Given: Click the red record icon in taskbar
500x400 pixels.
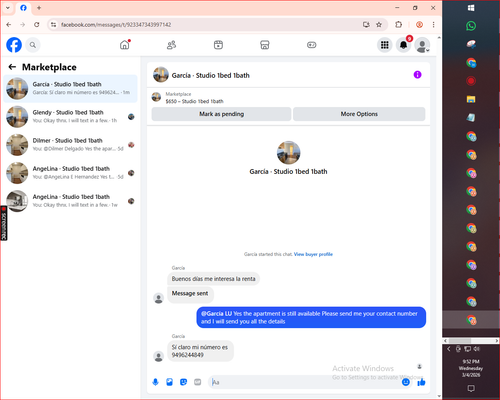Looking at the screenshot, I should click(471, 81).
